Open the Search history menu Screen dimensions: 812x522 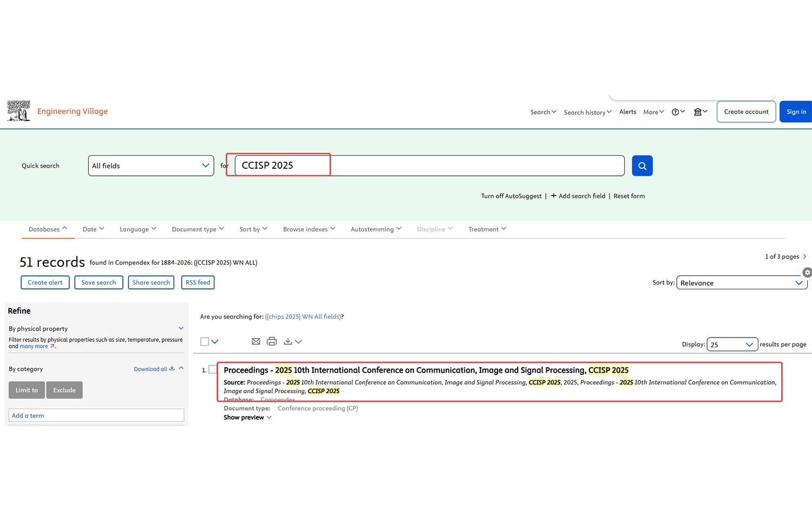click(587, 113)
